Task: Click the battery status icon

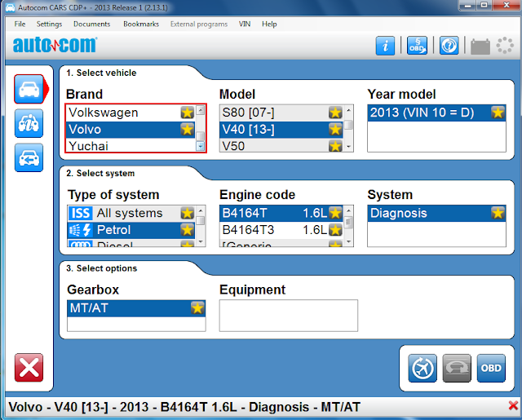Action: pos(480,46)
